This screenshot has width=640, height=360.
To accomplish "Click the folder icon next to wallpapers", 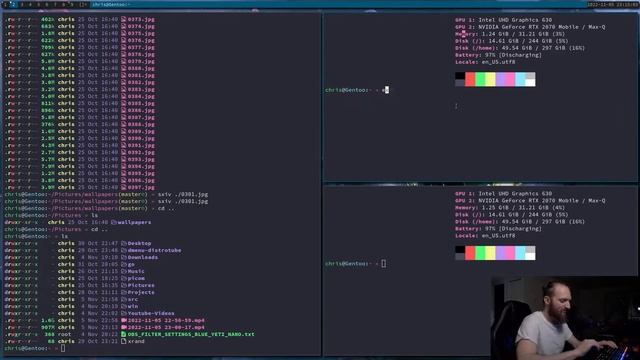I will tap(114, 222).
